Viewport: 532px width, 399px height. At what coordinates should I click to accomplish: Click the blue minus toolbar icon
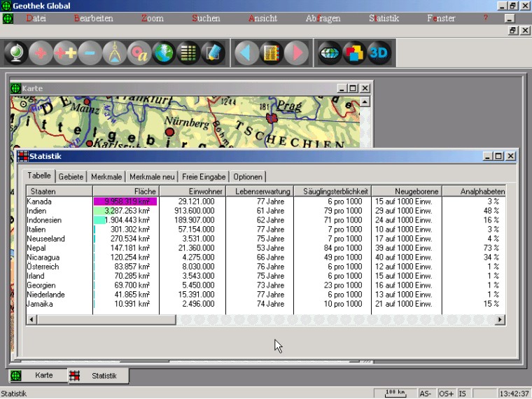90,53
